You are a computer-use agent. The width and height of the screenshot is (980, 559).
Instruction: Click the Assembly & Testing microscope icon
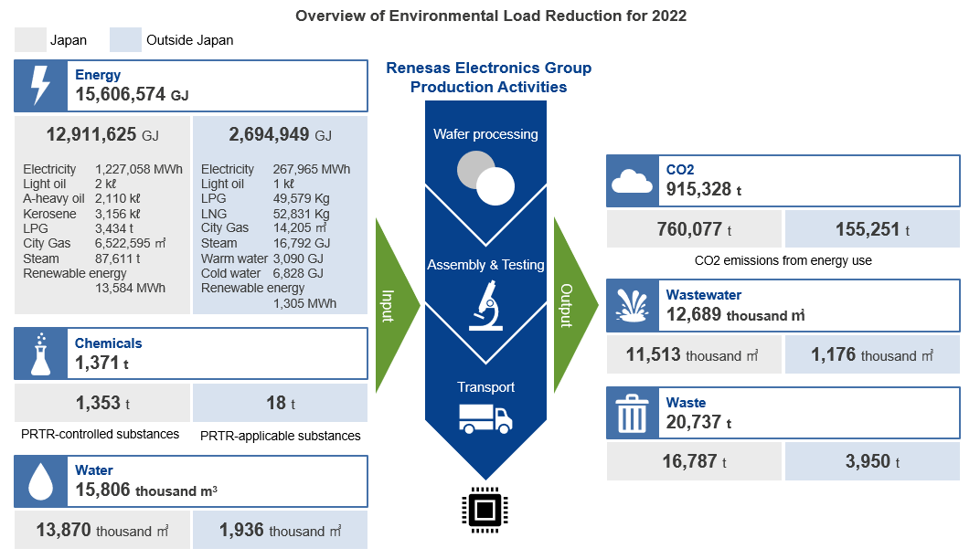(x=486, y=305)
